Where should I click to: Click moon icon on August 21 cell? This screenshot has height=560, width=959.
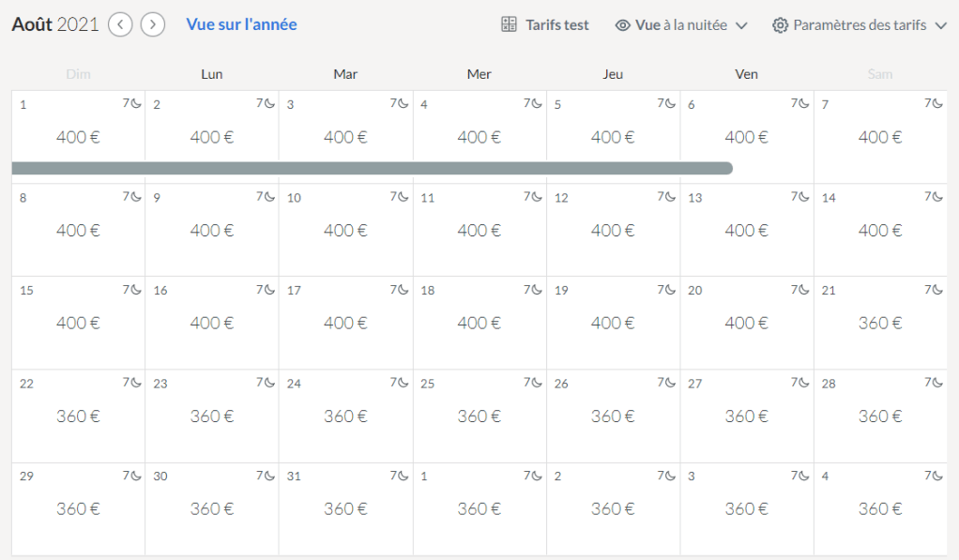(x=937, y=290)
